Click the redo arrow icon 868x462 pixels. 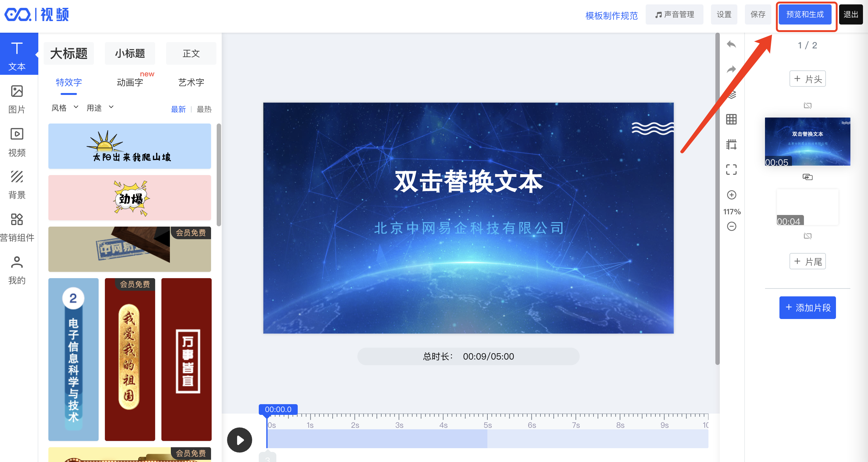731,69
